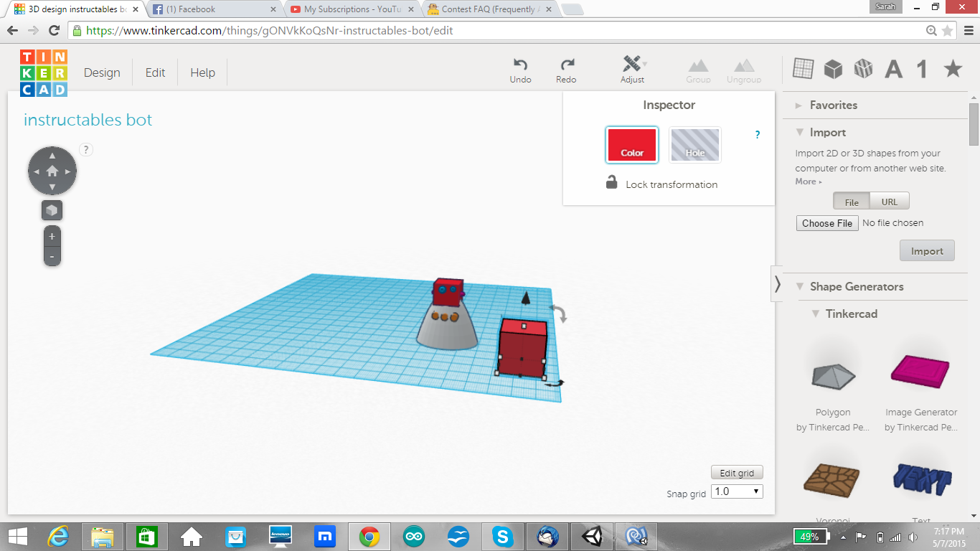Open Unity from the taskbar
Viewport: 980px width, 551px height.
pos(592,536)
